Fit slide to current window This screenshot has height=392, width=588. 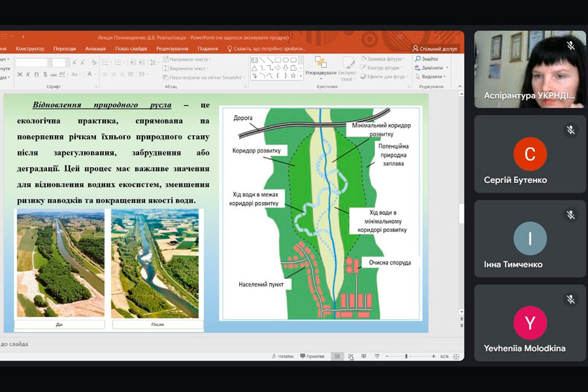(x=456, y=356)
